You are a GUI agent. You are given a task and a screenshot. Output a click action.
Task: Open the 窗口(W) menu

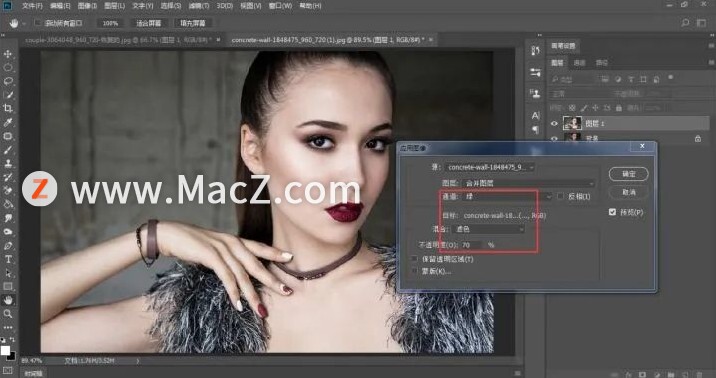(x=280, y=6)
